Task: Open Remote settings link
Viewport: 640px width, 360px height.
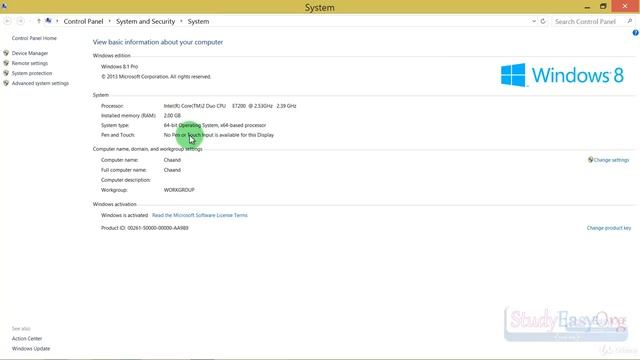Action: pyautogui.click(x=30, y=63)
